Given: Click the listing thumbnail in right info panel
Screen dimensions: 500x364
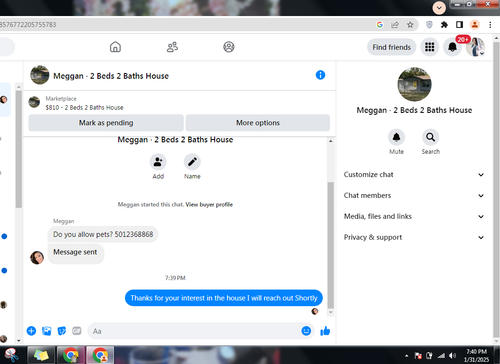Looking at the screenshot, I should [x=414, y=84].
